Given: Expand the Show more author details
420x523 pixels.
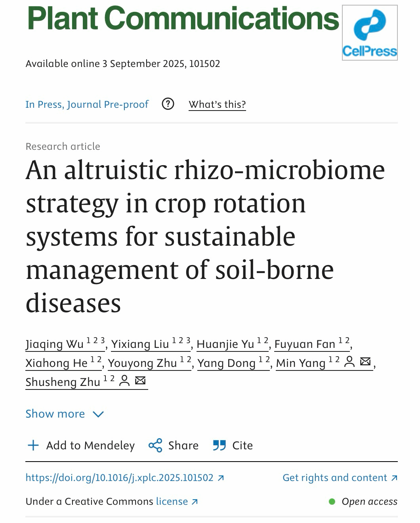Looking at the screenshot, I should [55, 414].
